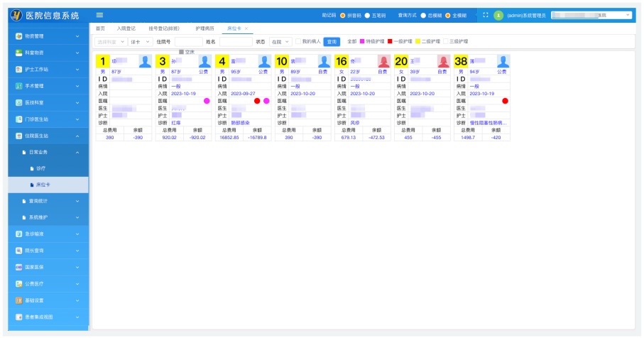
Task: Click the 公费医疗 sidebar icon
Action: point(19,284)
